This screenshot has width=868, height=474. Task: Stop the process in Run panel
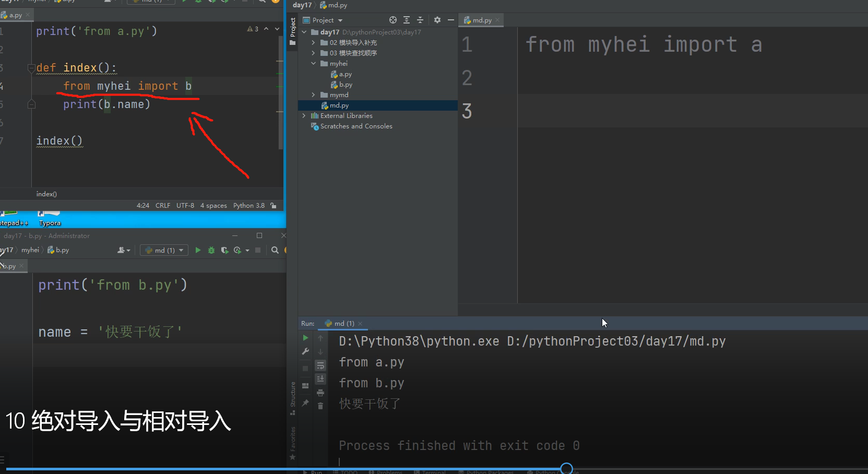click(305, 369)
